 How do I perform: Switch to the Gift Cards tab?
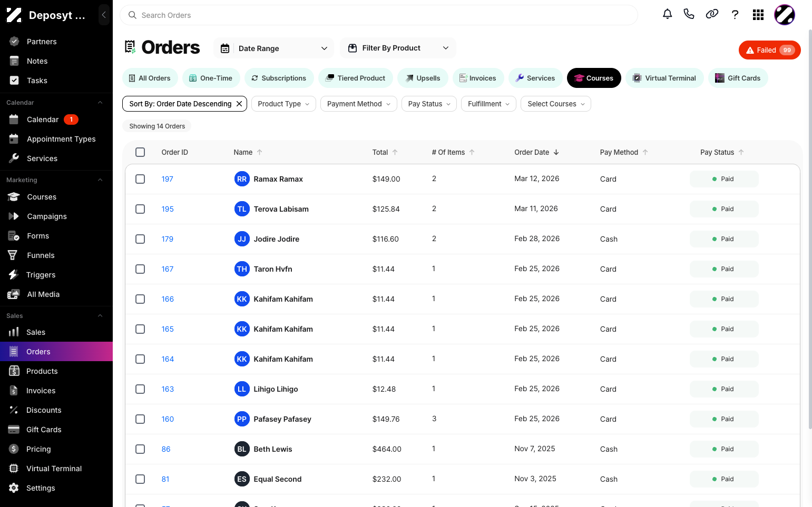738,78
